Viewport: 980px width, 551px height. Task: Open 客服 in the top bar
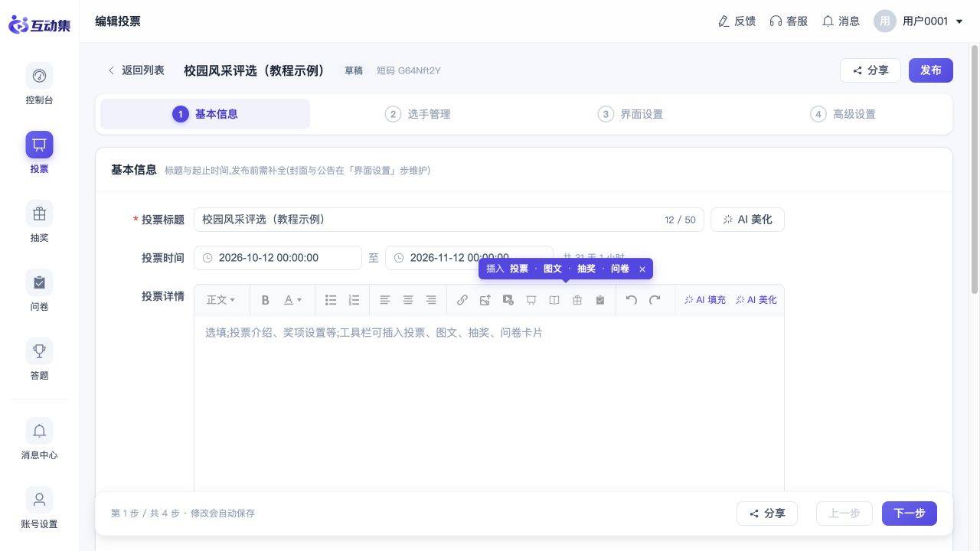pos(789,21)
